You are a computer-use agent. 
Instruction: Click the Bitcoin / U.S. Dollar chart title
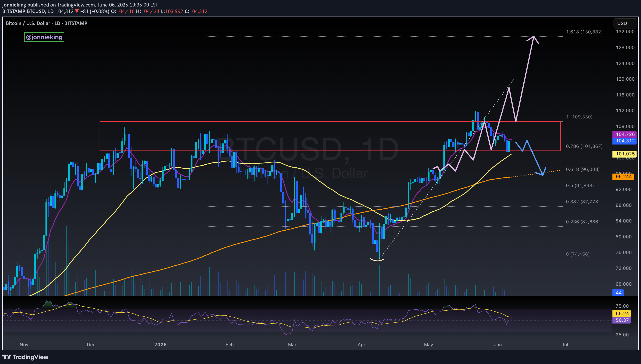click(x=47, y=23)
